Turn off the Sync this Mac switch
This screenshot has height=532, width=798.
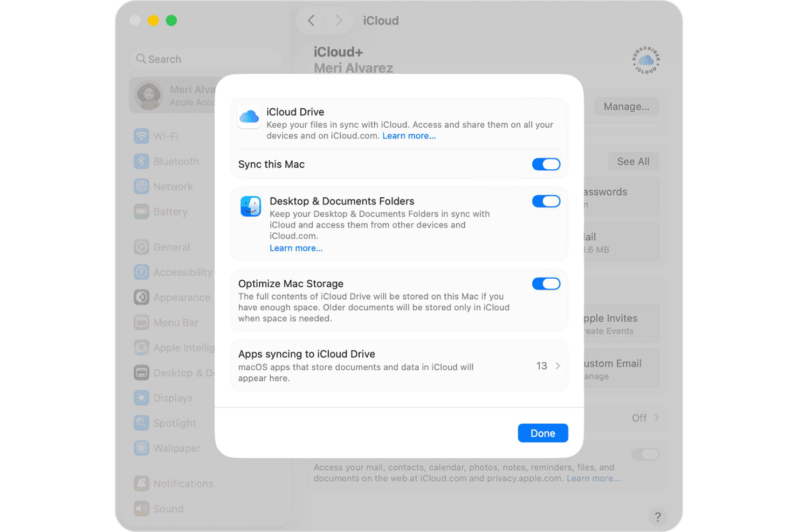(546, 164)
